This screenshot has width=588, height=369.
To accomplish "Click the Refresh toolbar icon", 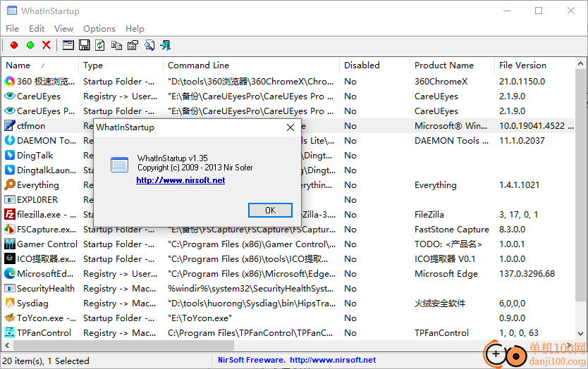I will pos(99,45).
